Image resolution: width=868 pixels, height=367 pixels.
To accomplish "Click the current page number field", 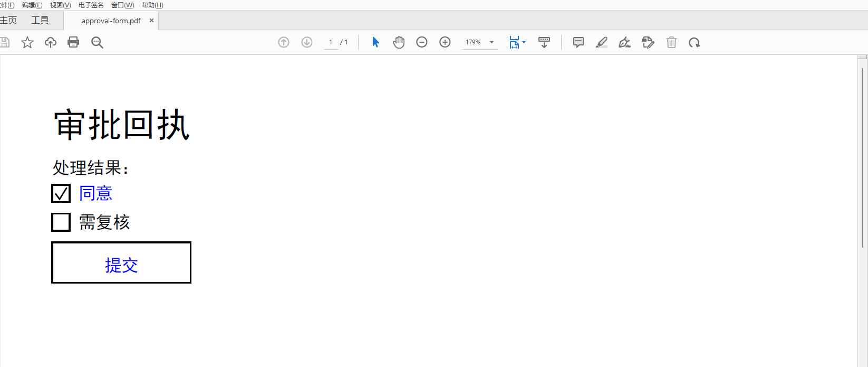I will (x=331, y=42).
